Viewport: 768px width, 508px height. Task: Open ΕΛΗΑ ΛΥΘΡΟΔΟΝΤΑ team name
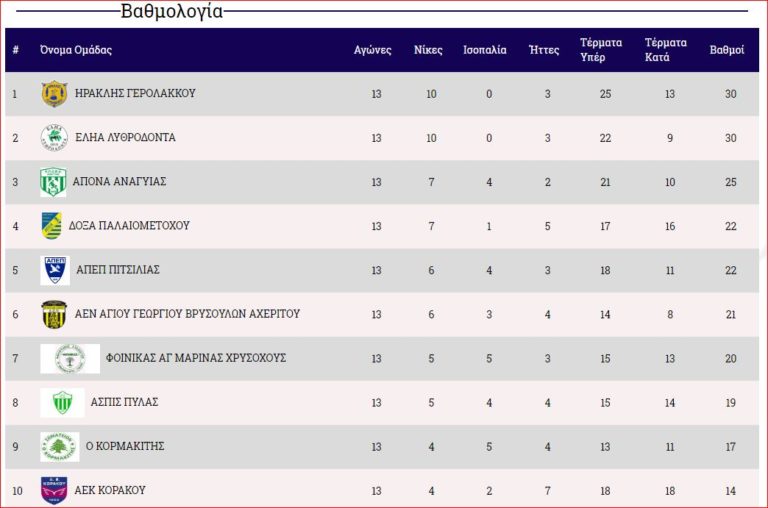[x=125, y=137]
